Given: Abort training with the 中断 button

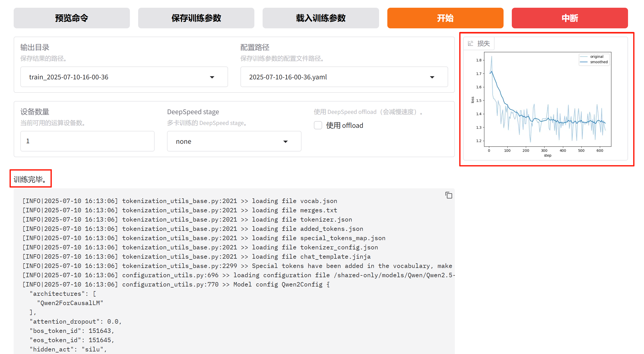Looking at the screenshot, I should point(570,18).
